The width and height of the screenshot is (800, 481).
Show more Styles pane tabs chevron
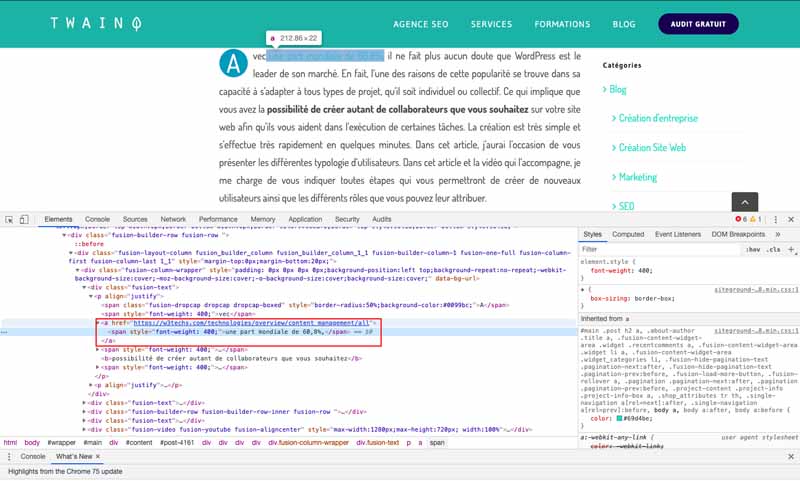[778, 234]
